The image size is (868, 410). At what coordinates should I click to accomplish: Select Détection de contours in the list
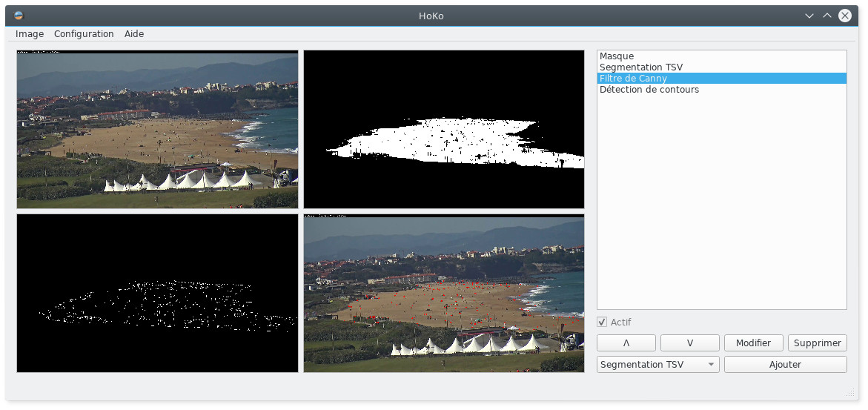tap(649, 90)
